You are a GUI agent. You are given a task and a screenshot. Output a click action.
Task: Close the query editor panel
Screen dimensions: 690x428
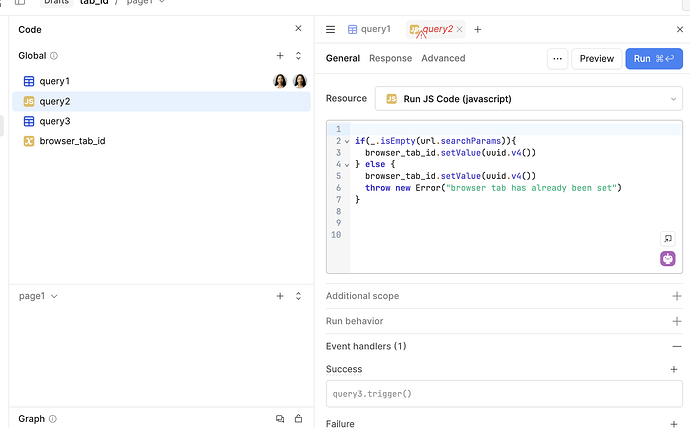(679, 29)
